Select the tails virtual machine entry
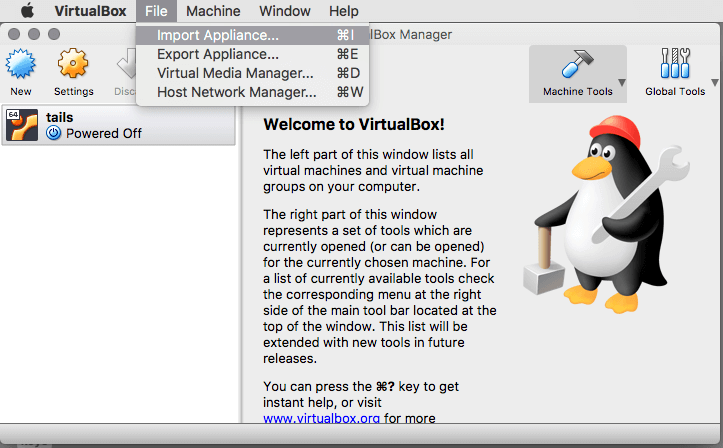723x448 pixels. click(x=119, y=125)
